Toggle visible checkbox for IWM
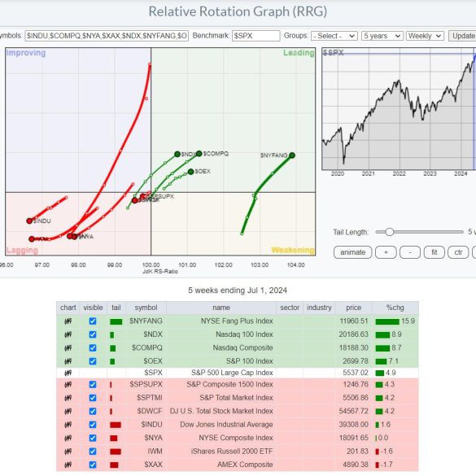 tap(93, 452)
